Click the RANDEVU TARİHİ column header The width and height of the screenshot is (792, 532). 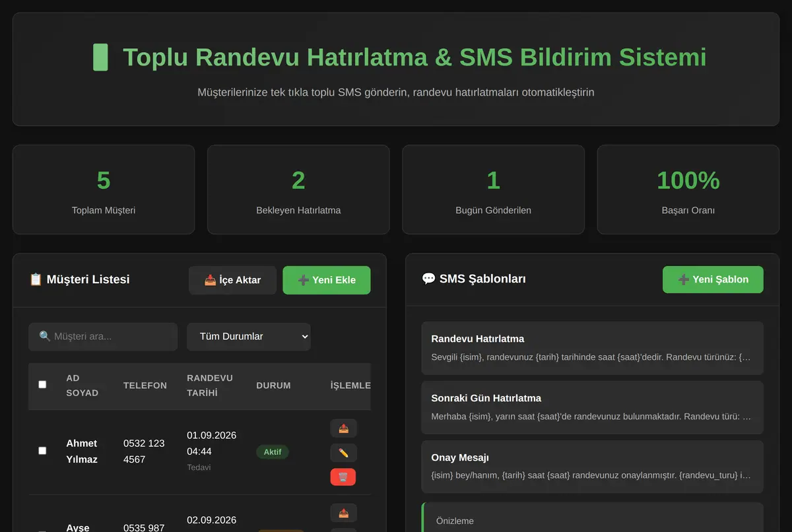(x=210, y=385)
